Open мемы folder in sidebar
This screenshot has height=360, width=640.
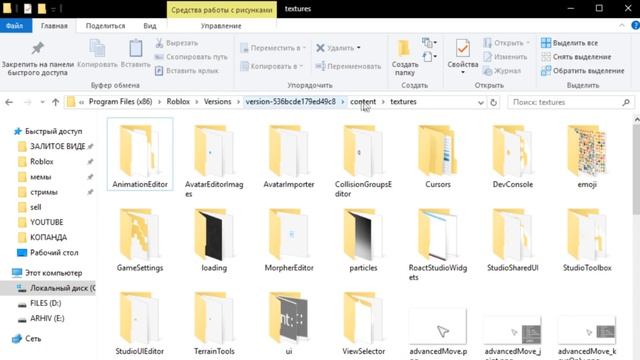(40, 177)
